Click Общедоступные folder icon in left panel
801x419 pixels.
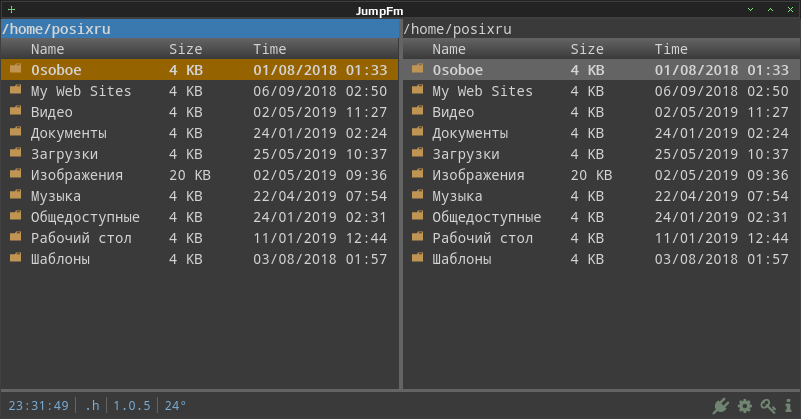[x=16, y=215]
